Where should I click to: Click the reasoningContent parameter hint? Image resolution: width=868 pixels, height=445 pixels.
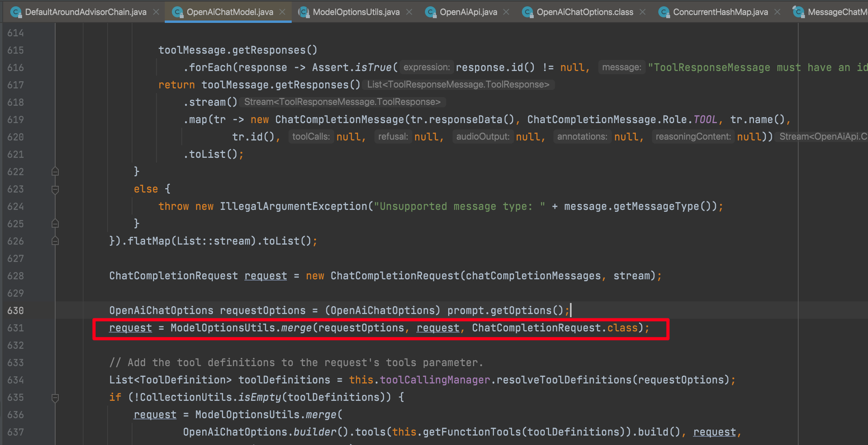point(693,137)
